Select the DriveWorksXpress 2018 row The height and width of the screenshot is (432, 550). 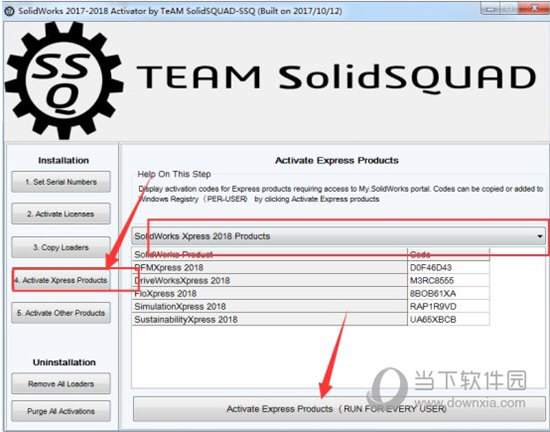coord(311,281)
